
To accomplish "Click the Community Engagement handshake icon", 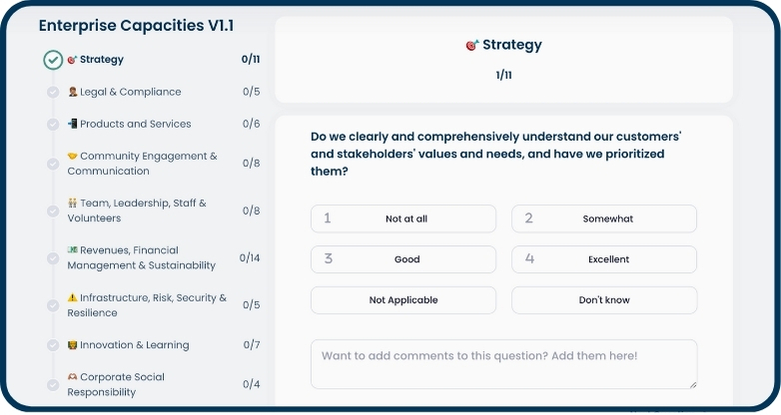I will pyautogui.click(x=73, y=156).
